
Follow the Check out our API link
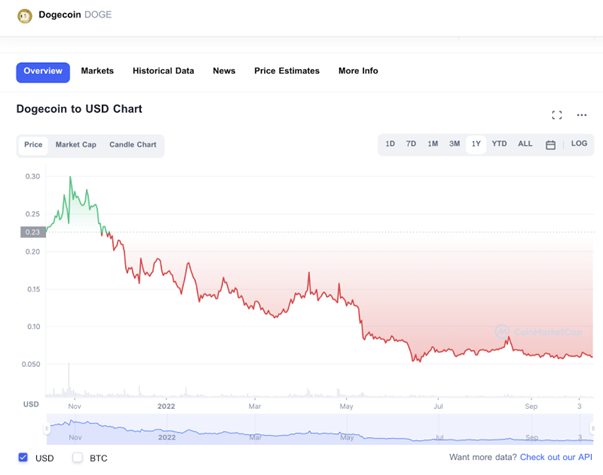(556, 457)
